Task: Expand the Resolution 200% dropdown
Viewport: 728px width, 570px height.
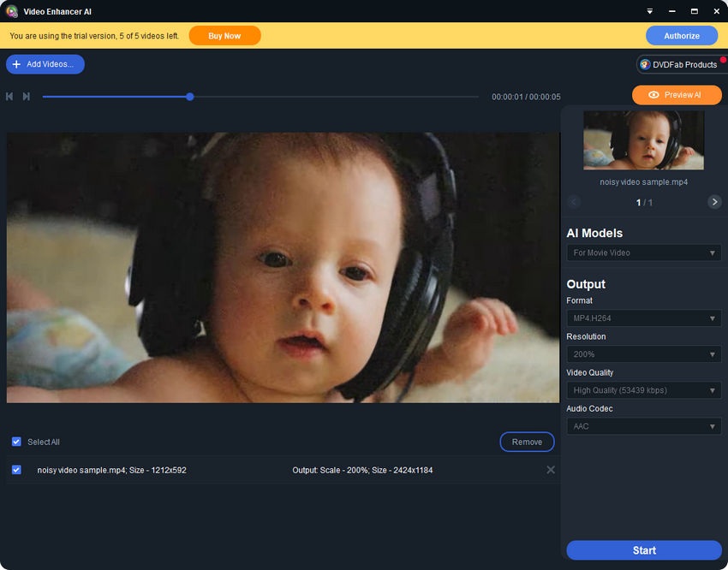Action: (643, 354)
